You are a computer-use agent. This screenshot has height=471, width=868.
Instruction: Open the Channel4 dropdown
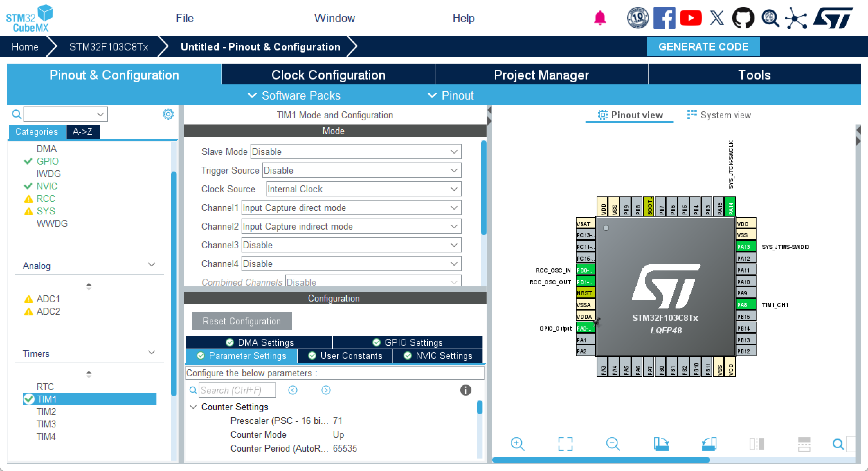click(351, 264)
